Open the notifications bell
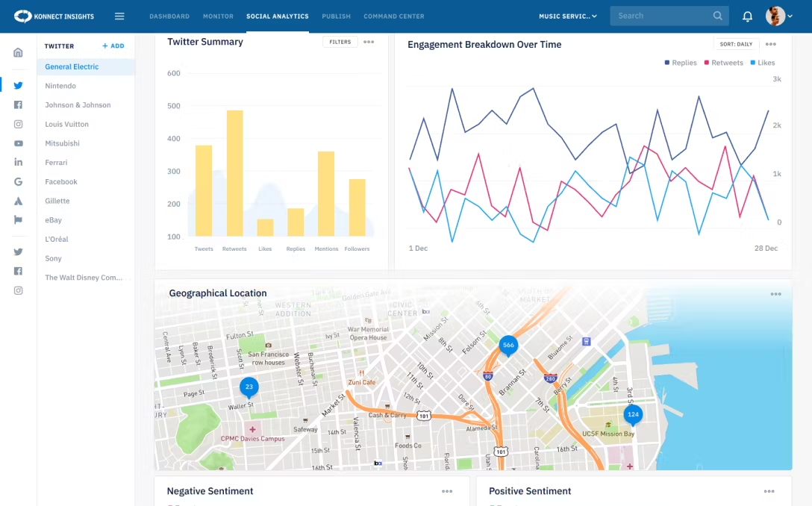This screenshot has height=506, width=812. (x=747, y=16)
